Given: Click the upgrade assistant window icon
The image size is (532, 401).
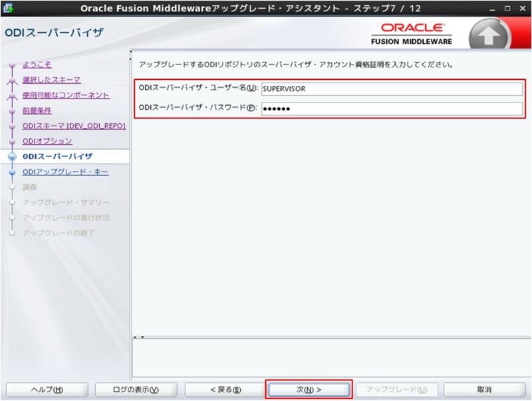Looking at the screenshot, I should (7, 8).
